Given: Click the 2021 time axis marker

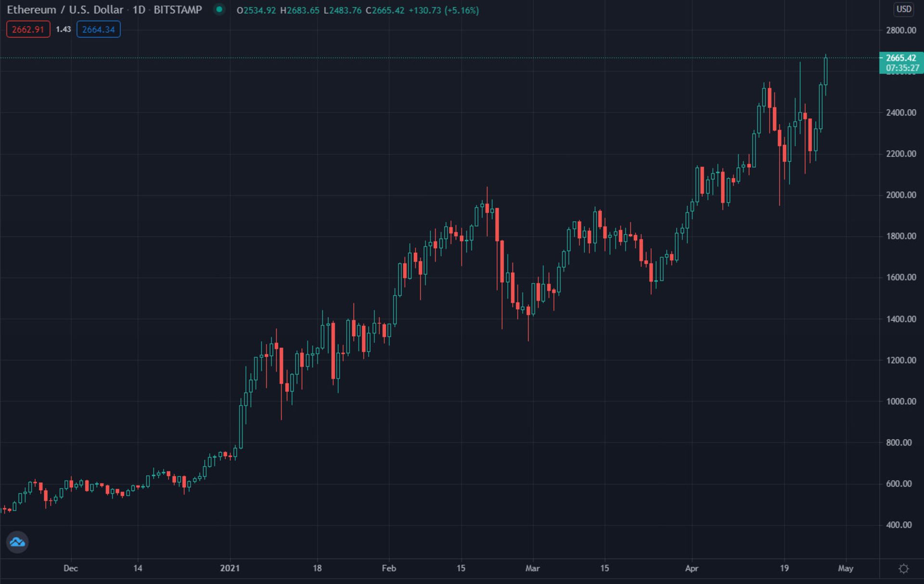Looking at the screenshot, I should 230,568.
